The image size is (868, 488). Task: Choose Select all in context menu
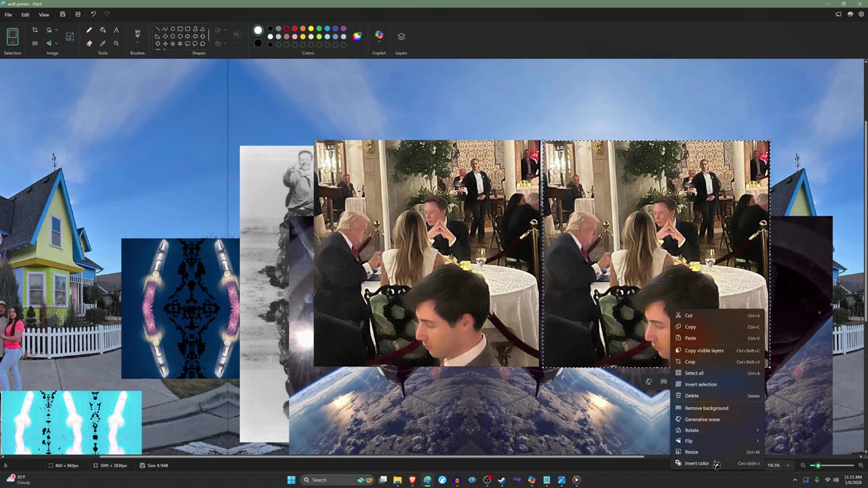(717, 373)
